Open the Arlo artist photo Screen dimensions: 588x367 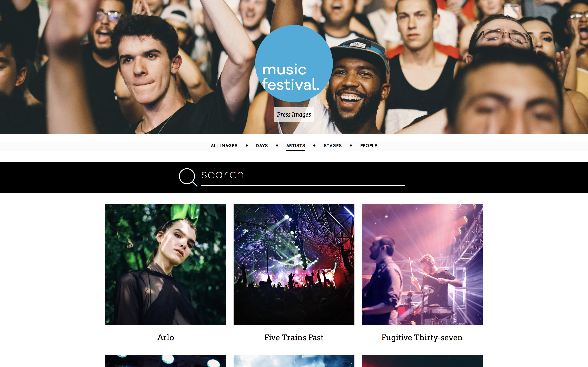166,265
